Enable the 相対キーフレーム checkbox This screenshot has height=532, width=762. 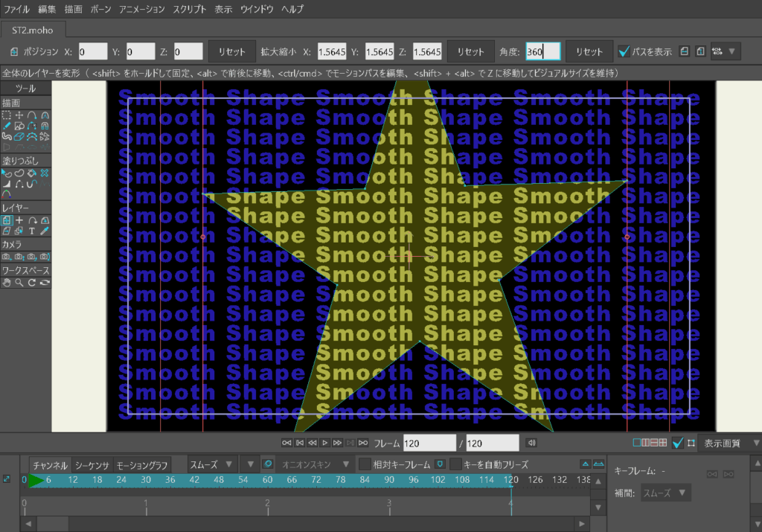pyautogui.click(x=365, y=464)
